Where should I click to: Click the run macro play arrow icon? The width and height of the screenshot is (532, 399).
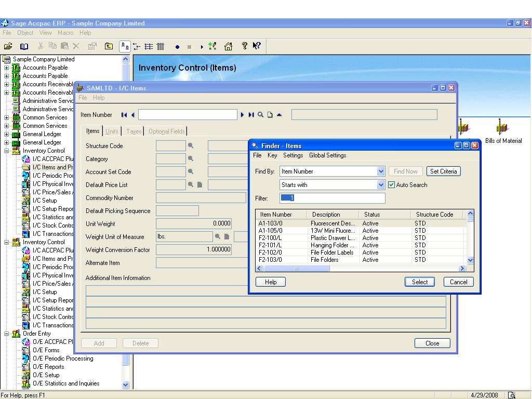[202, 47]
